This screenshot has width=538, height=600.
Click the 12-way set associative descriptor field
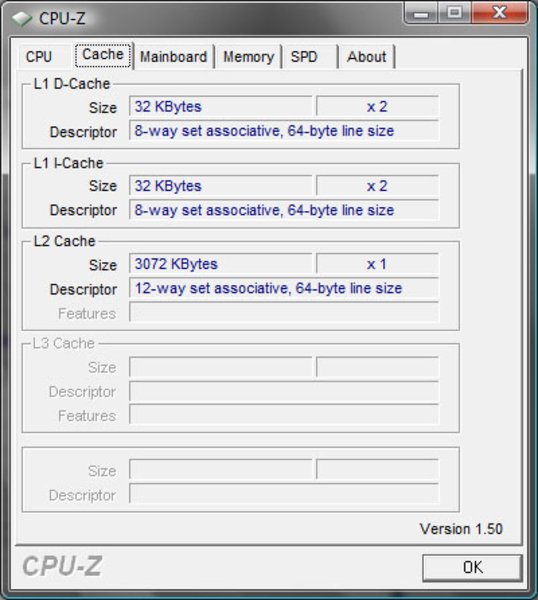click(x=284, y=288)
